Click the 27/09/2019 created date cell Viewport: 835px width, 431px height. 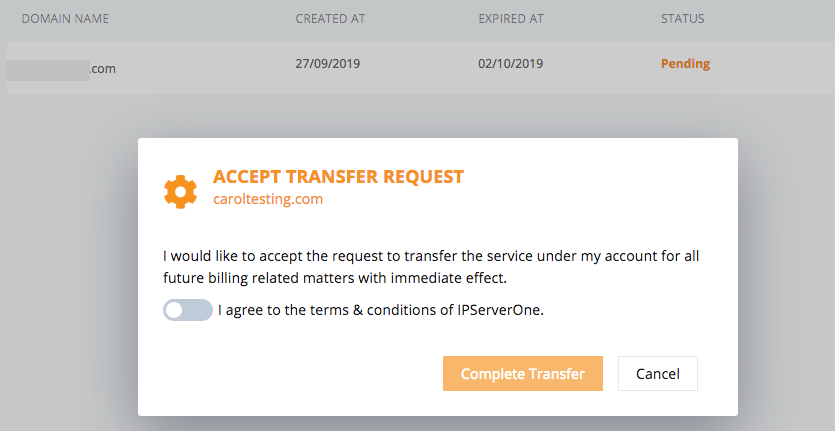(328, 63)
